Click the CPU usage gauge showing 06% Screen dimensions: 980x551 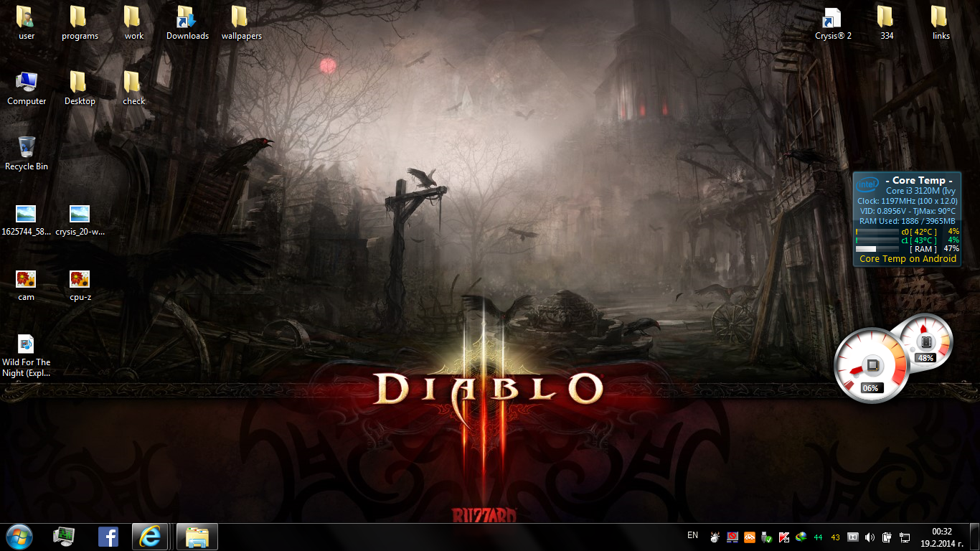[872, 366]
